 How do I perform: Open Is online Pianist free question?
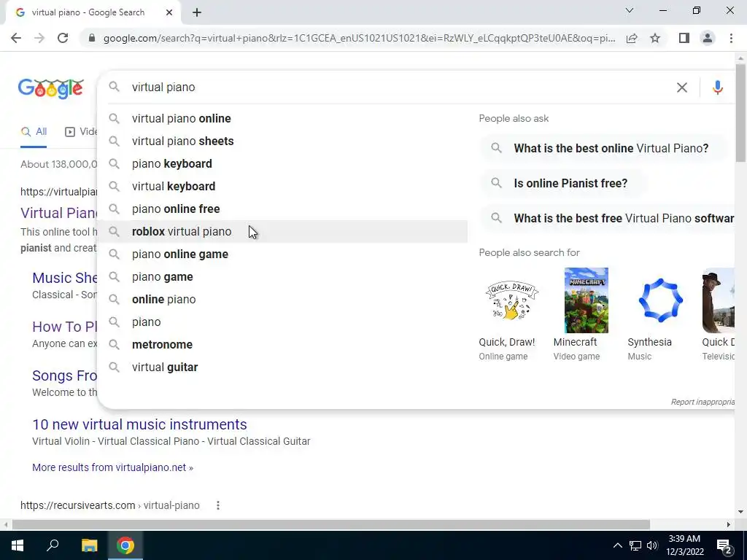coord(563,183)
